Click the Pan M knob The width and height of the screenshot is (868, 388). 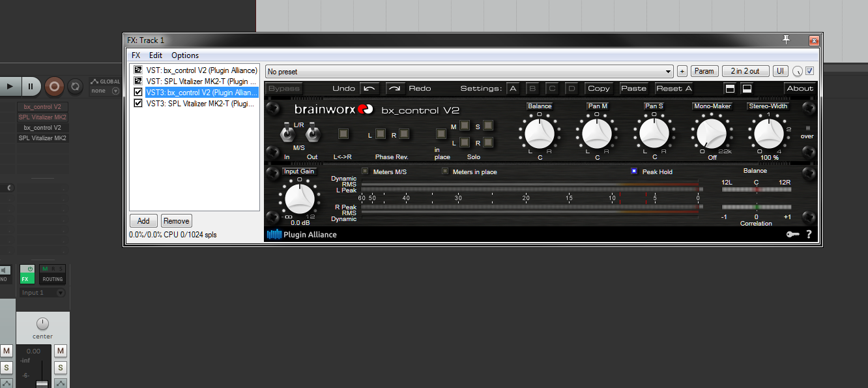(597, 133)
